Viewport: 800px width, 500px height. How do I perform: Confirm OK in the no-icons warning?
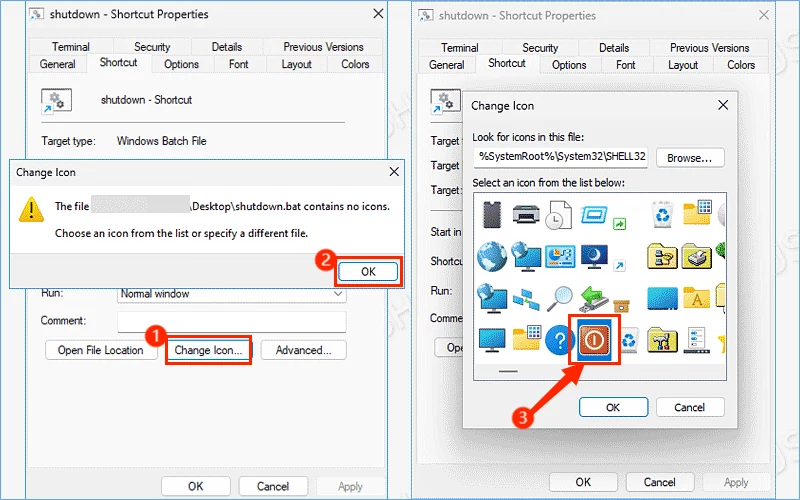pos(368,271)
